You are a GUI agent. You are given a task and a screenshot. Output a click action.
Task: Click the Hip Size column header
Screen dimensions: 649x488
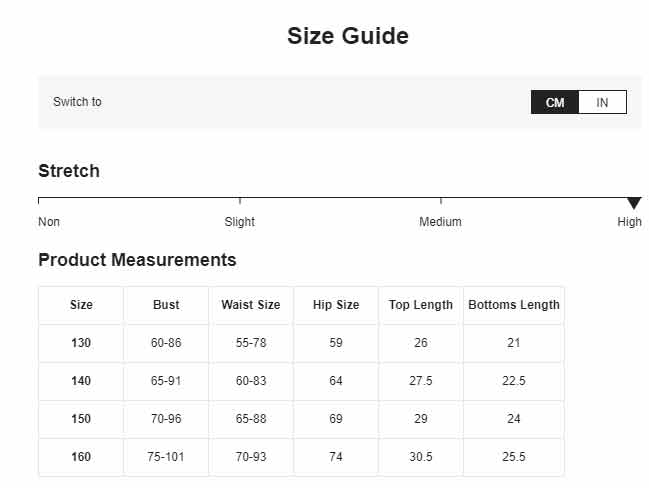[x=336, y=305]
